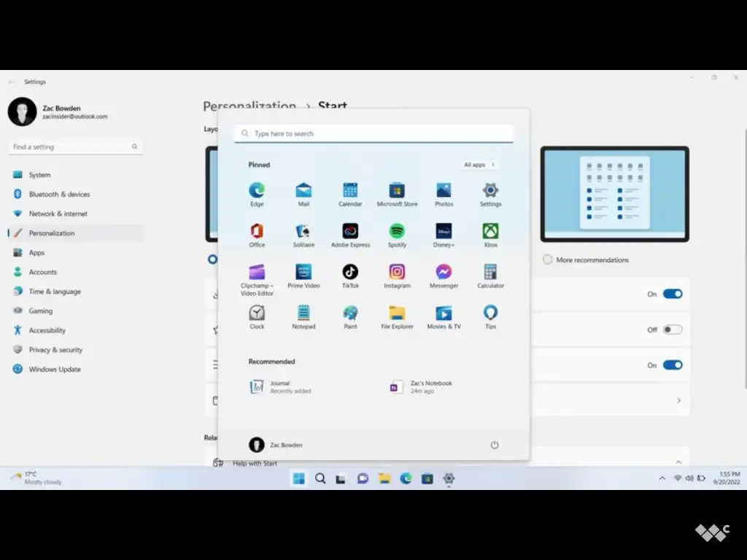
Task: Open the Calendar app
Action: [x=350, y=194]
